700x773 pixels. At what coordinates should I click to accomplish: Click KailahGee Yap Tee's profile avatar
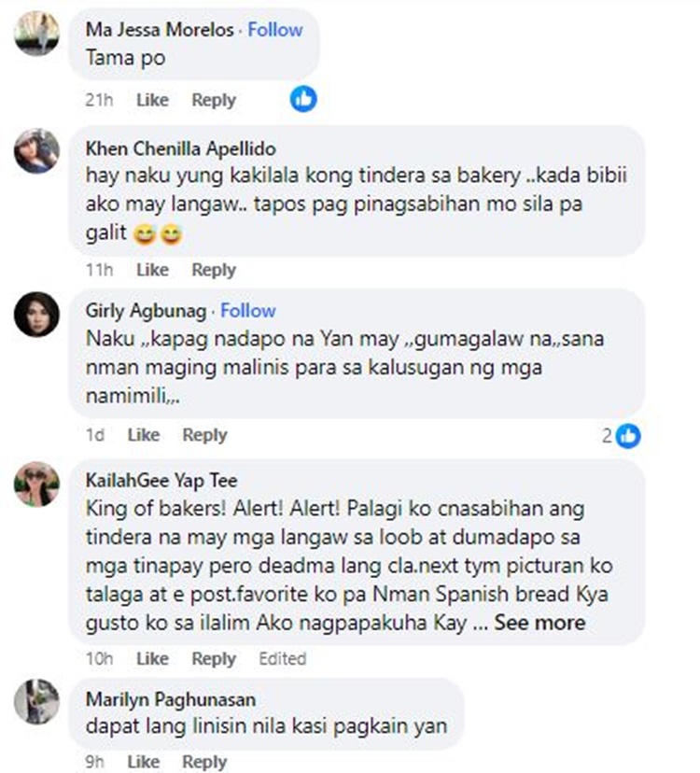tap(37, 485)
